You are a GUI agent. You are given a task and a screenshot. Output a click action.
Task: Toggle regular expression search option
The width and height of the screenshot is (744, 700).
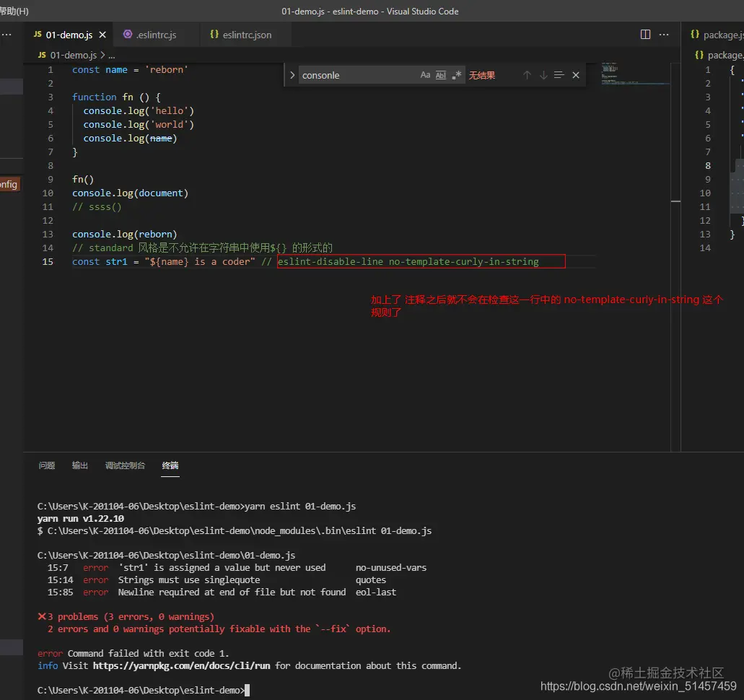(x=457, y=75)
